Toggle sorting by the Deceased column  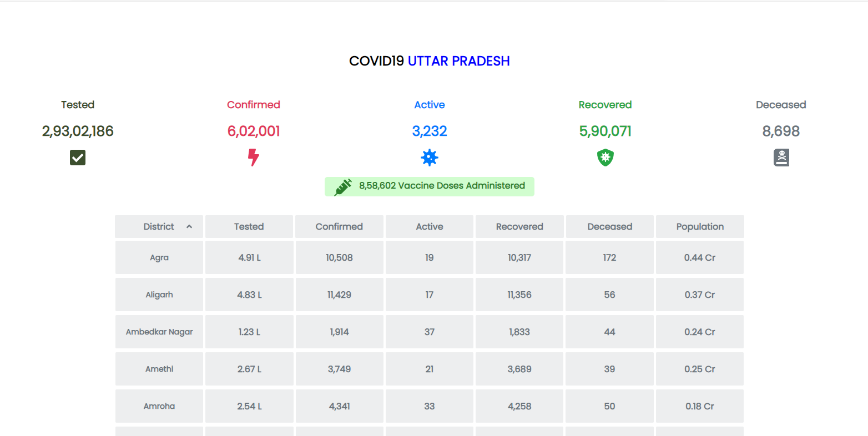(609, 226)
